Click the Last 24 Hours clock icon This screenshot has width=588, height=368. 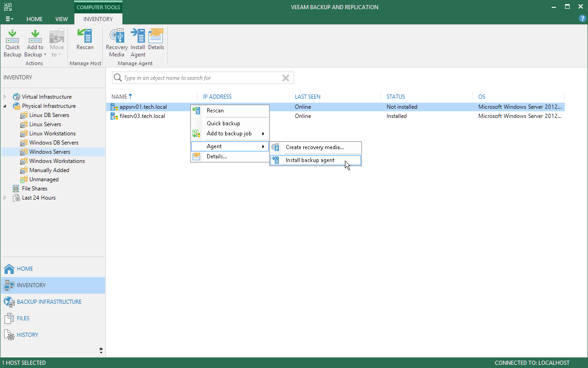click(x=17, y=198)
